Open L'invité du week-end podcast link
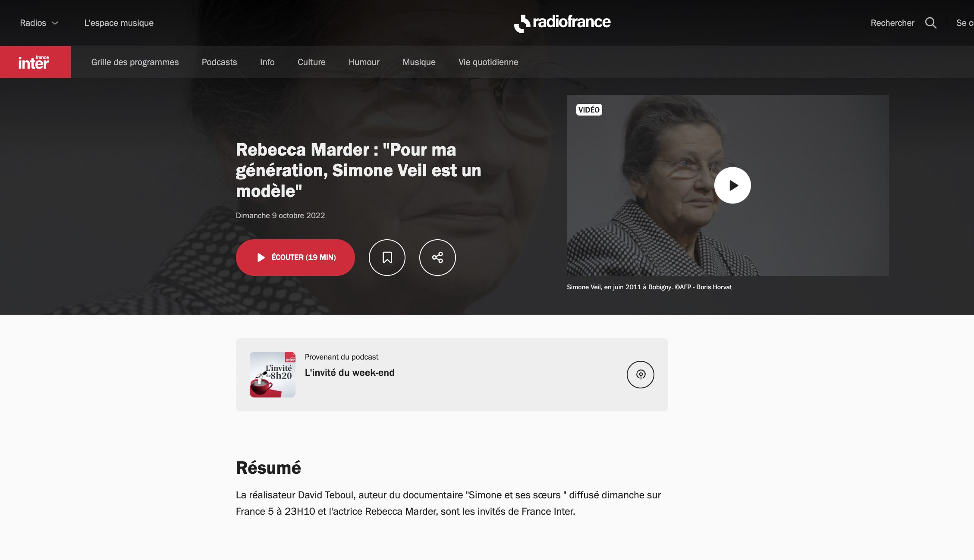974x560 pixels. click(349, 372)
